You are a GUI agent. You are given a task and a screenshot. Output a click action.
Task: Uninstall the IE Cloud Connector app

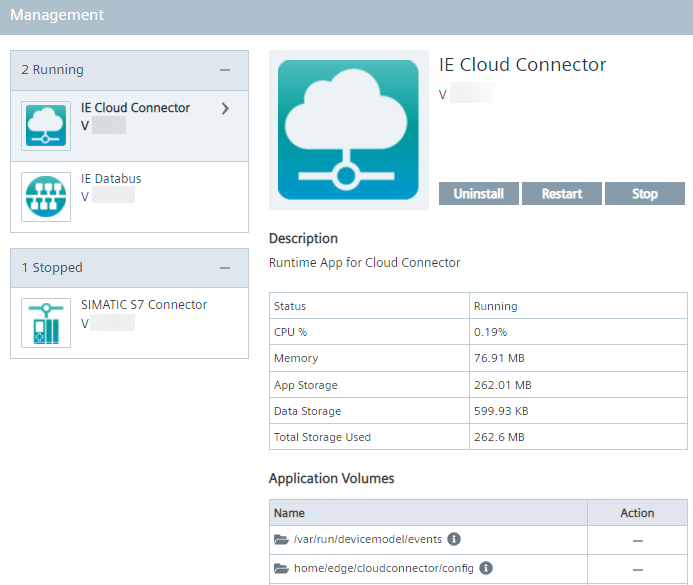[x=478, y=194]
